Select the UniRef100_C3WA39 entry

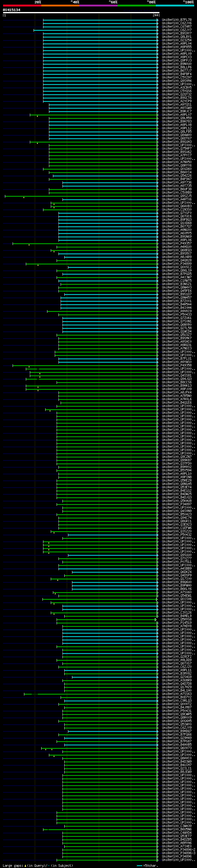pos(177,826)
